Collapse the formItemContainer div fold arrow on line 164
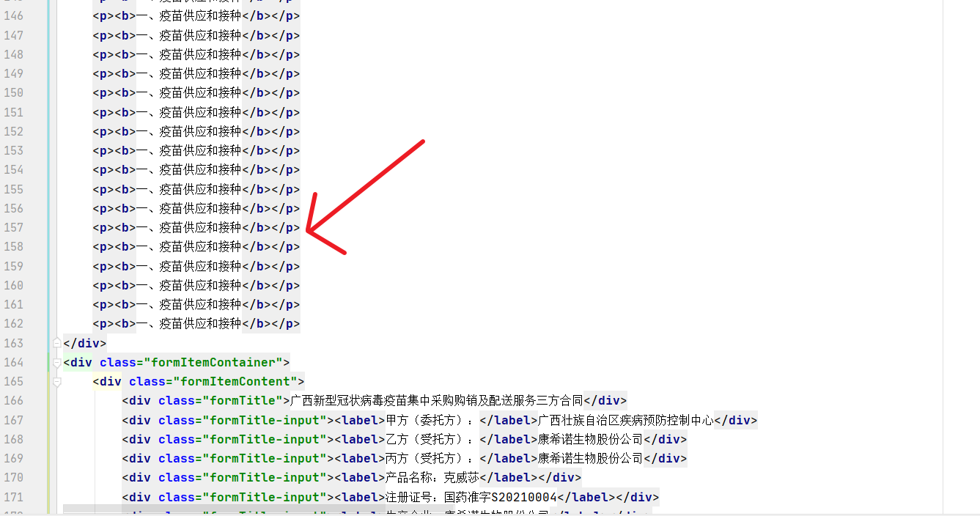 coord(56,362)
